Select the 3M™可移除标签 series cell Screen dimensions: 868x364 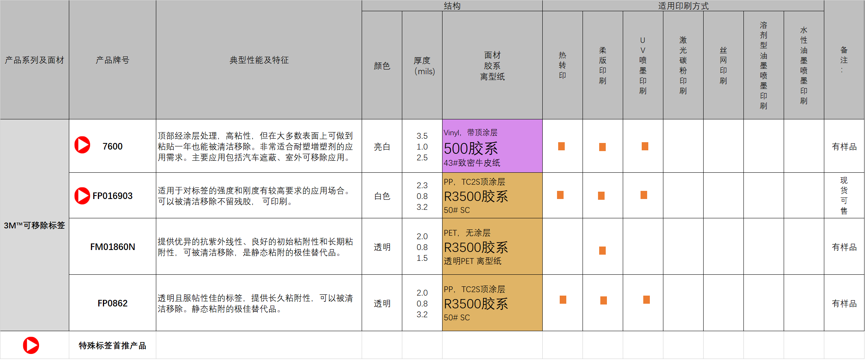click(34, 225)
